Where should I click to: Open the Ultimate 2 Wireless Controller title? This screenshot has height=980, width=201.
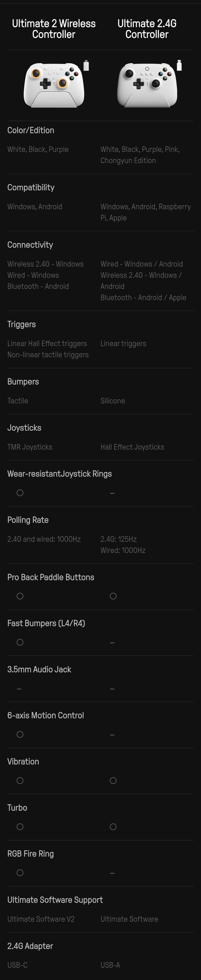tap(54, 29)
